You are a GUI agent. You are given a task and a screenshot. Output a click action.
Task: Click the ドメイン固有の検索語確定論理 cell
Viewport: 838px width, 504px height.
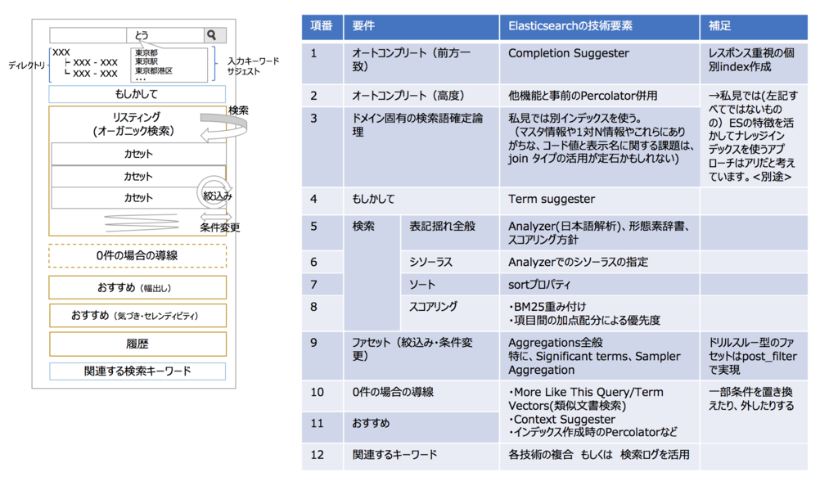pyautogui.click(x=421, y=147)
